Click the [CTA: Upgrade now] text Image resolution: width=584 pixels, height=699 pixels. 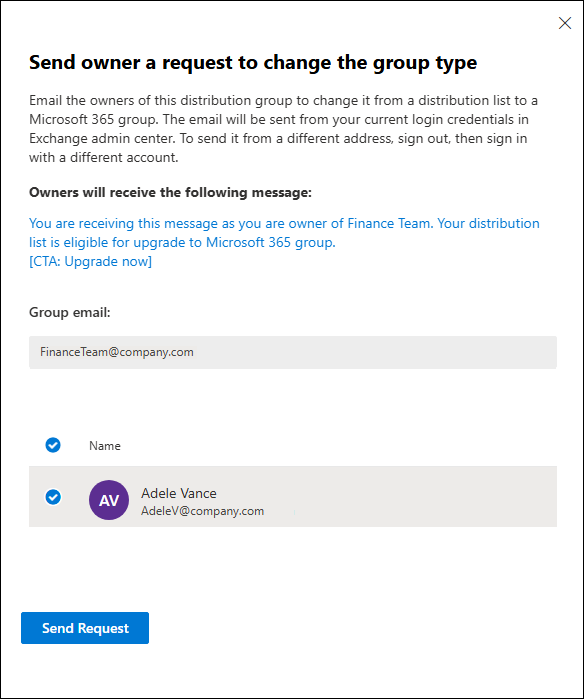[90, 261]
